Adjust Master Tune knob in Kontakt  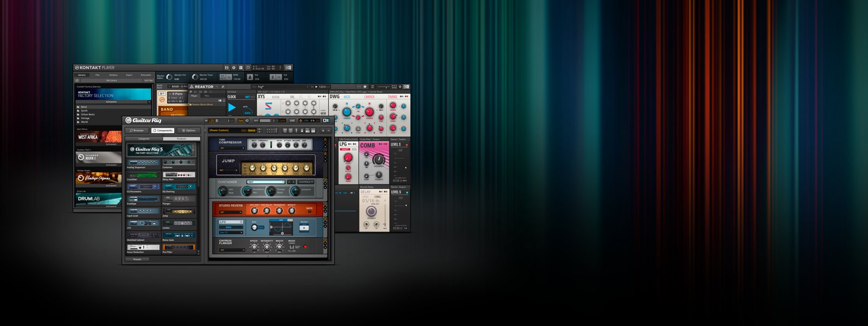(x=195, y=77)
